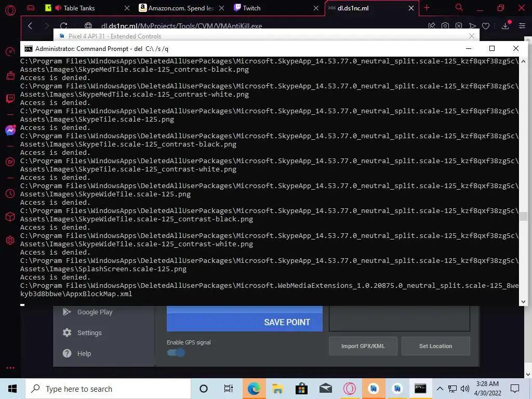The width and height of the screenshot is (532, 399).
Task: Open Player icon in Opera sidebar
Action: tap(10, 162)
